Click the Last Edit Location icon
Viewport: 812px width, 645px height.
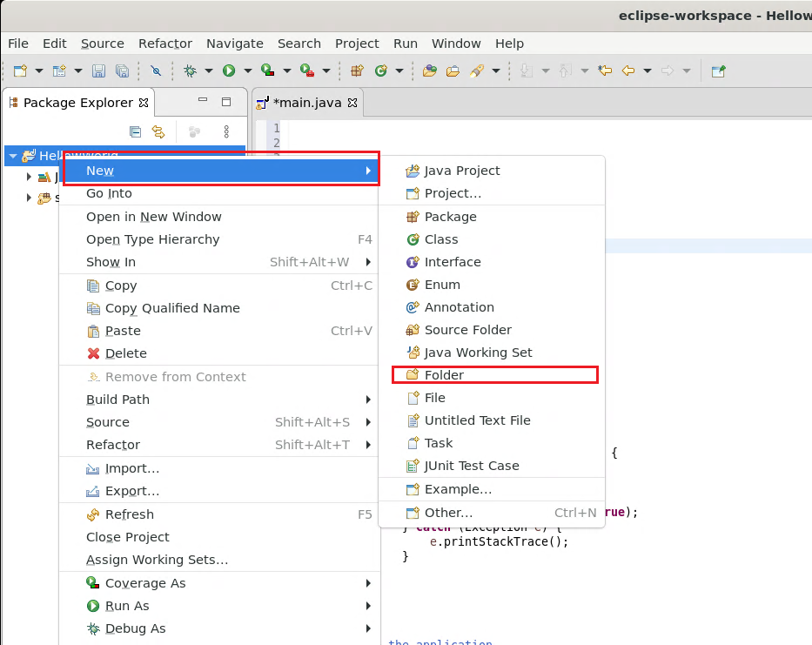[x=605, y=71]
